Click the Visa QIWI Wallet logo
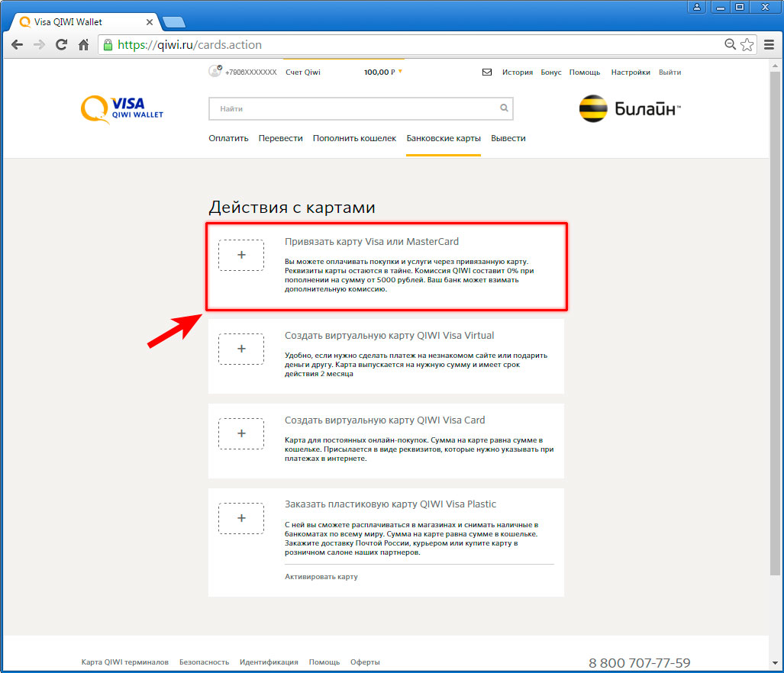The width and height of the screenshot is (784, 673). point(122,109)
